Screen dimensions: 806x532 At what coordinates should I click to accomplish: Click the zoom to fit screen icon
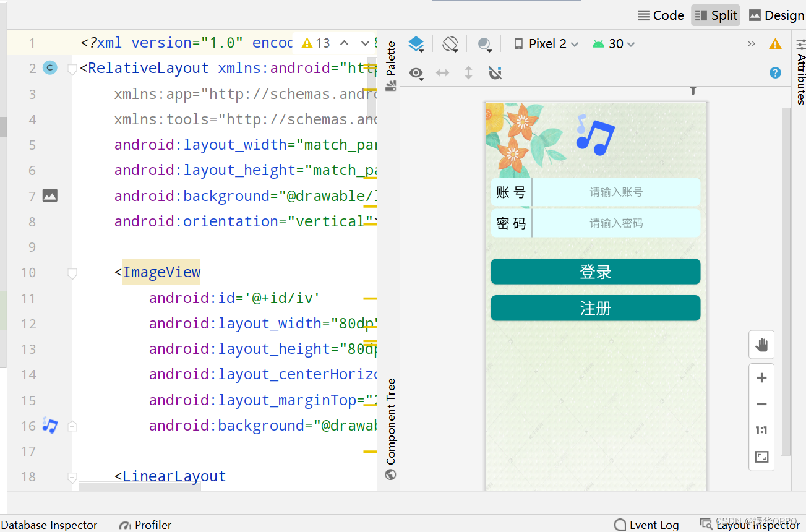tap(761, 457)
